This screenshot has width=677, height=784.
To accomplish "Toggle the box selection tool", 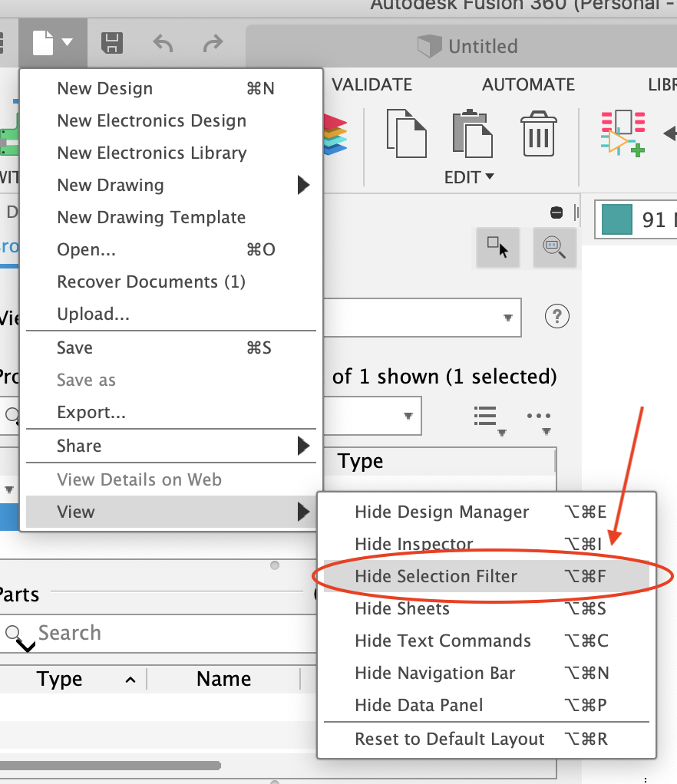I will (x=497, y=248).
